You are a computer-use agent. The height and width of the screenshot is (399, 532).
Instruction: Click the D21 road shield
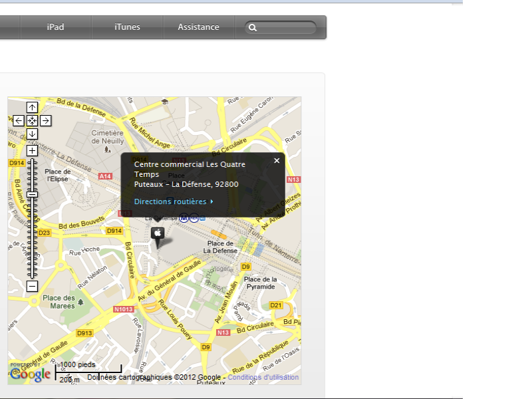coord(276,305)
